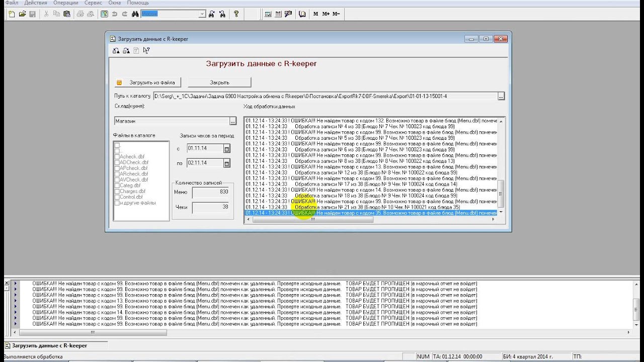Open the Операции menu

point(65,3)
